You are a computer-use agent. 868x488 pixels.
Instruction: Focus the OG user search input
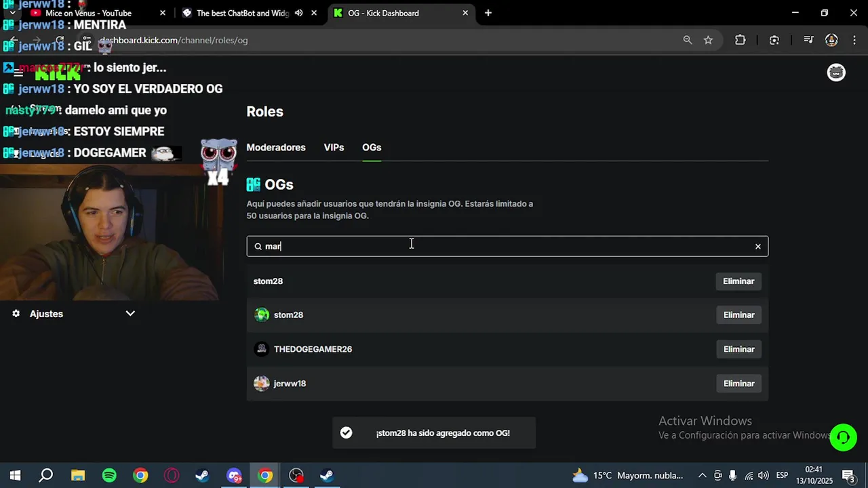click(x=507, y=246)
